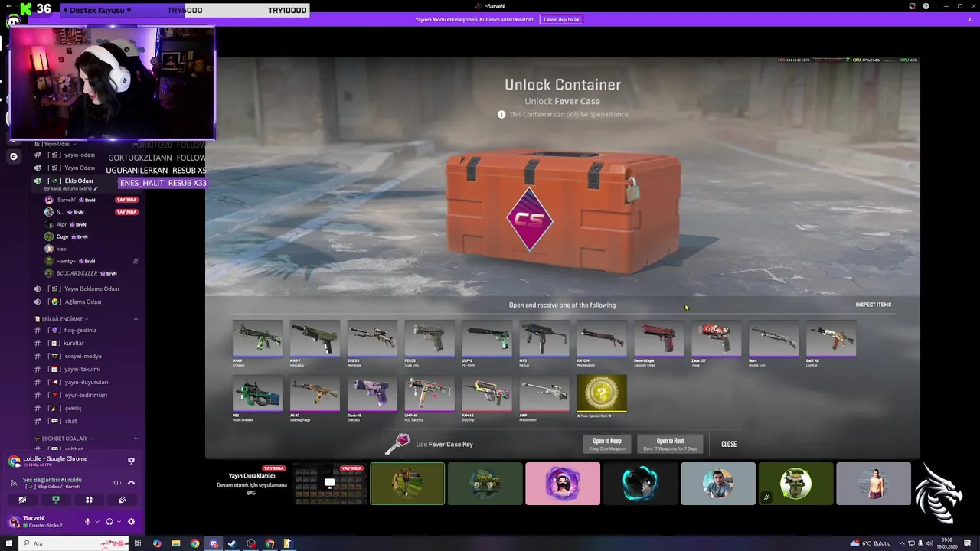Add a channel to BİLGİLENDİRME category
The height and width of the screenshot is (551, 980).
coord(136,319)
